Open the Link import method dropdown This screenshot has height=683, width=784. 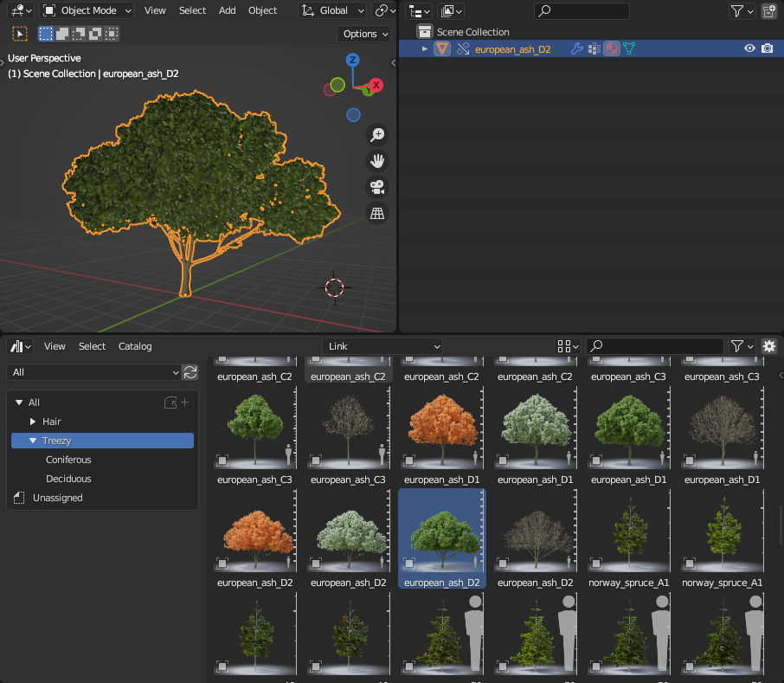click(x=382, y=346)
